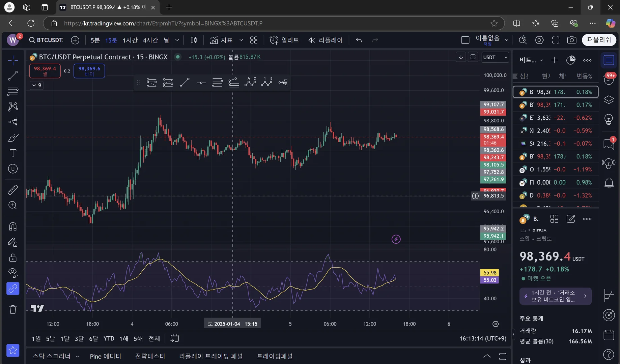Toggle stay in drawing mode
This screenshot has height=364, width=620.
point(13,242)
